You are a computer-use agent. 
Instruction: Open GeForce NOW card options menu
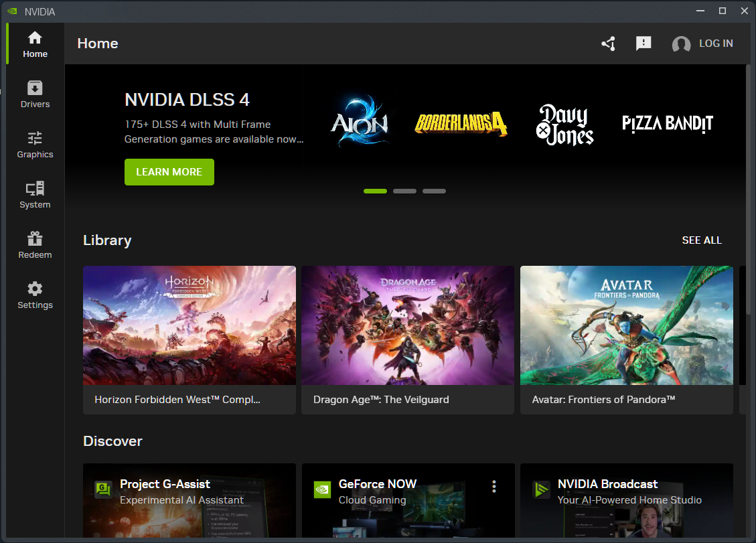pos(494,487)
